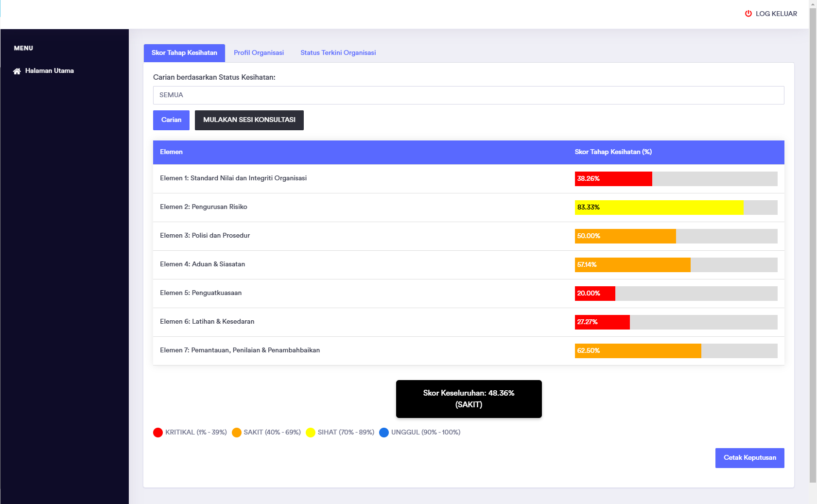The width and height of the screenshot is (817, 504).
Task: Click the red power icon for logout
Action: [x=748, y=14]
